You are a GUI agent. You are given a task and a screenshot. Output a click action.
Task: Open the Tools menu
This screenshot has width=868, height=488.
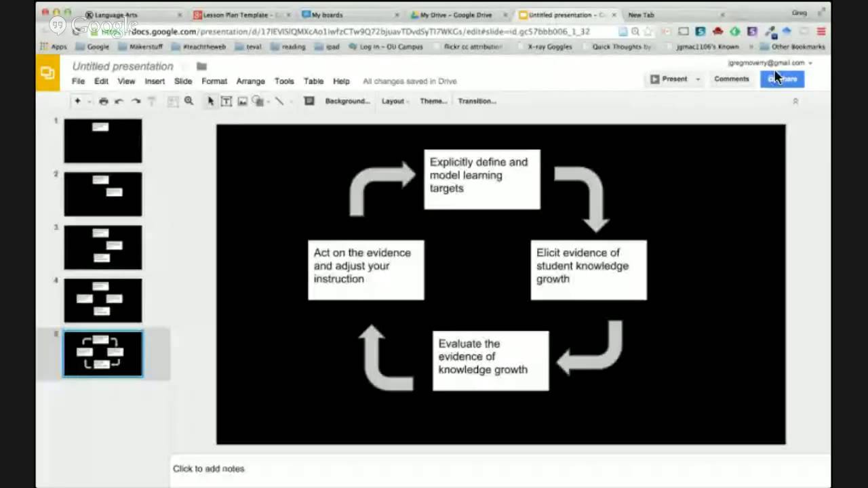[284, 81]
